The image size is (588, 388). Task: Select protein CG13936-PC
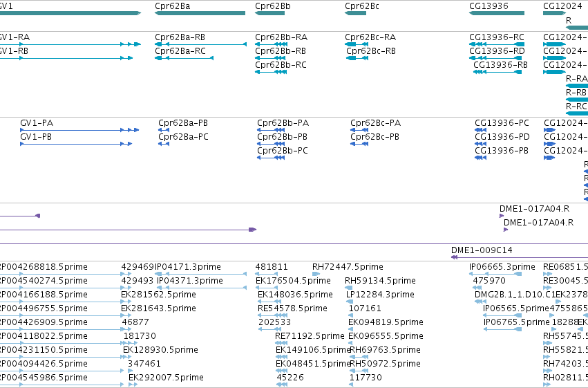click(x=502, y=123)
